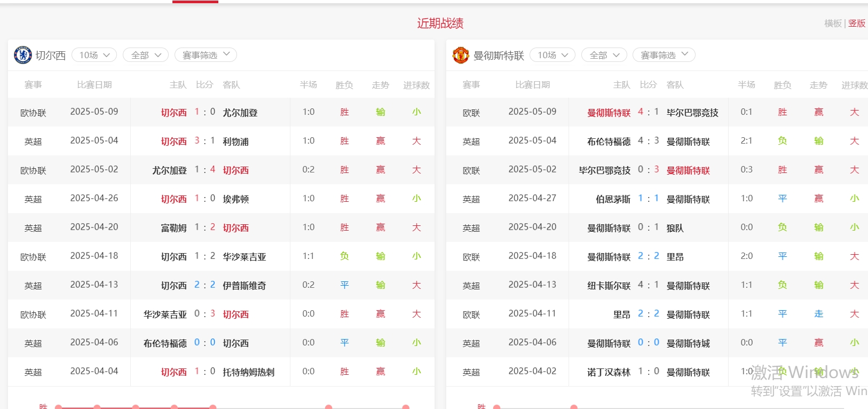Image resolution: width=868 pixels, height=409 pixels.
Task: Click 托特纳姆热刺 in the 2025-04-04 match
Action: click(x=248, y=372)
